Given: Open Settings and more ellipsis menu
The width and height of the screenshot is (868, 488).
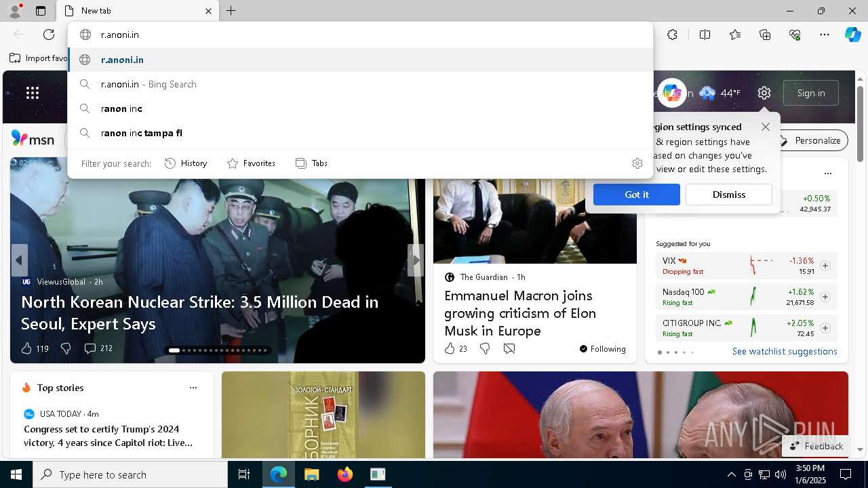Looking at the screenshot, I should pyautogui.click(x=825, y=35).
